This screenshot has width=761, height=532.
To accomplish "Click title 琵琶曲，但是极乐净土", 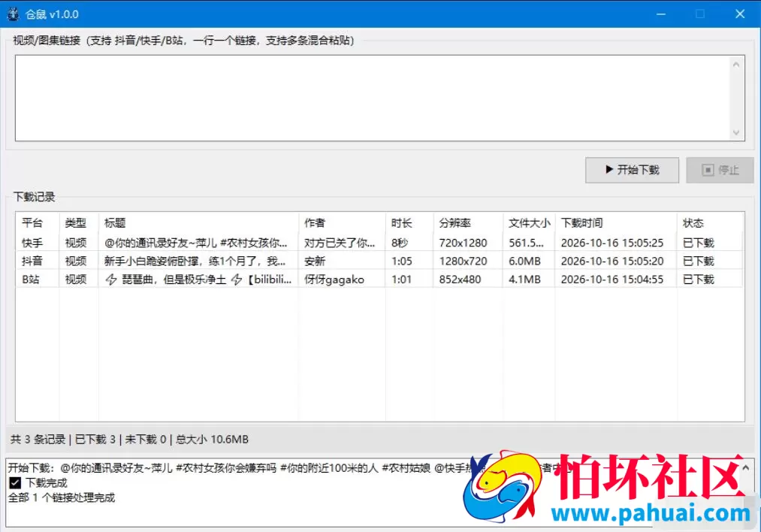I will [198, 280].
